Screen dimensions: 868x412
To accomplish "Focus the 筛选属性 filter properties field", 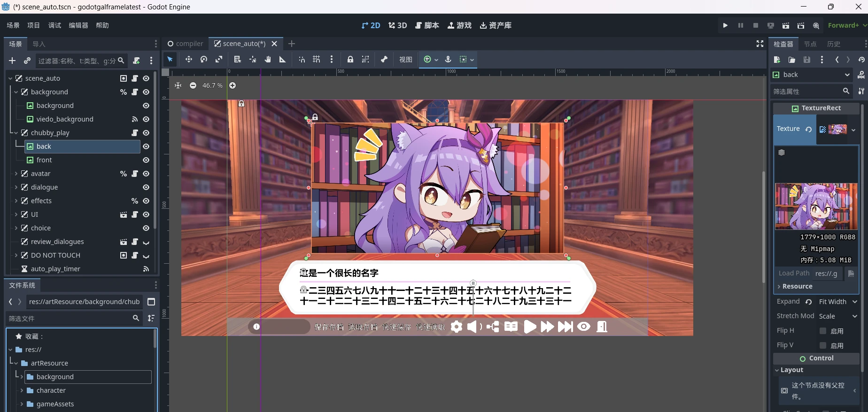I will [x=812, y=92].
